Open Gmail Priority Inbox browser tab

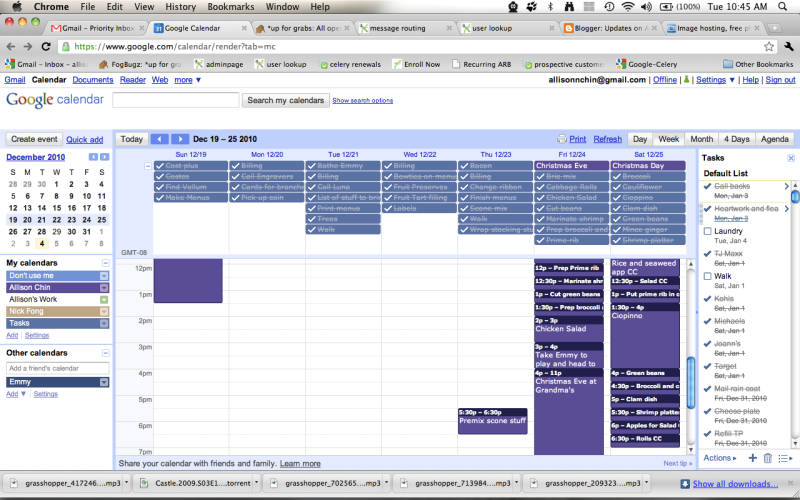click(97, 28)
